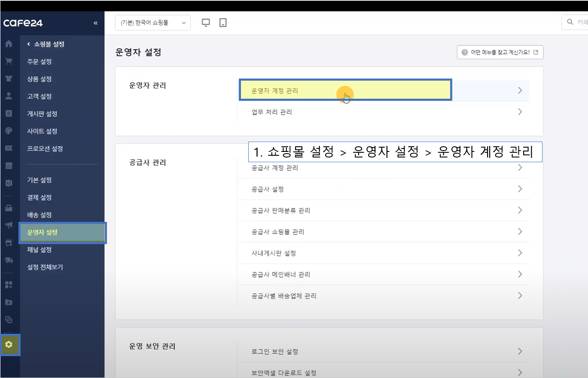Collapse the sidebar with the double-chevron icon
Viewport: 588px width, 378px height.
tap(95, 23)
